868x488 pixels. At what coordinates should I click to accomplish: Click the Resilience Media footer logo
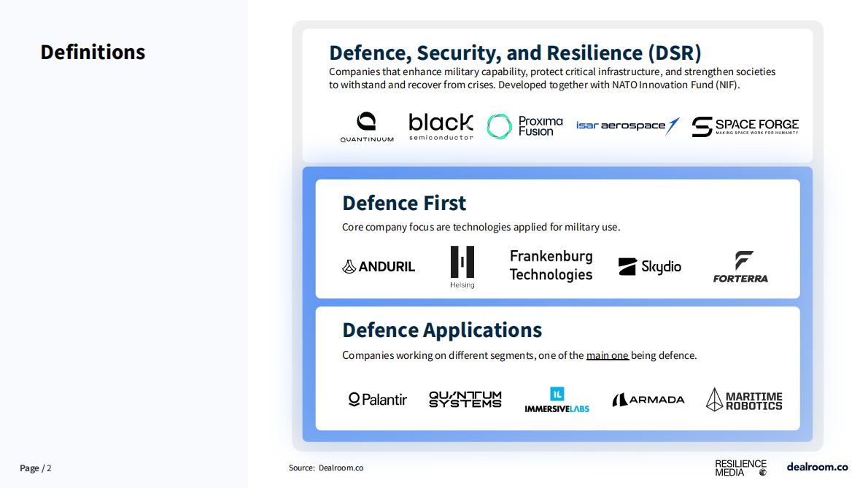[740, 468]
